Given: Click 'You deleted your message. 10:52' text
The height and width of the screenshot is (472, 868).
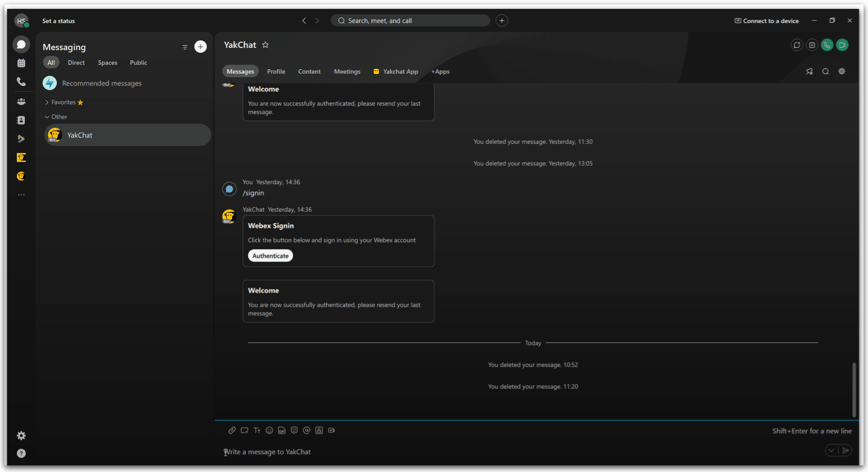Looking at the screenshot, I should click(x=533, y=365).
